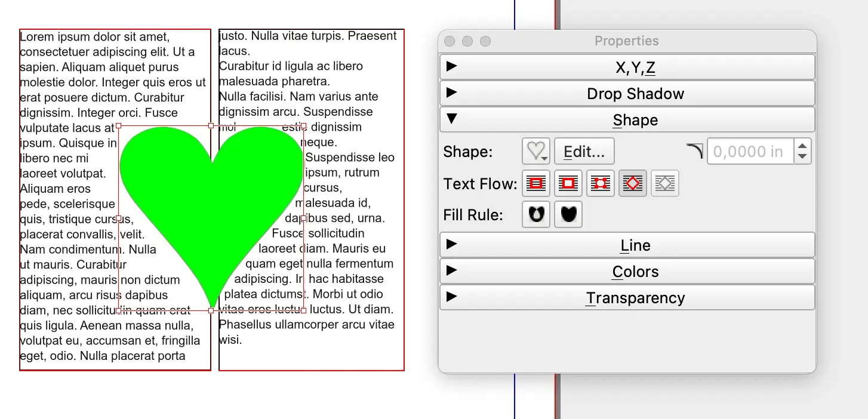Image resolution: width=868 pixels, height=419 pixels.
Task: Set text flow to use frame shape
Action: (568, 183)
